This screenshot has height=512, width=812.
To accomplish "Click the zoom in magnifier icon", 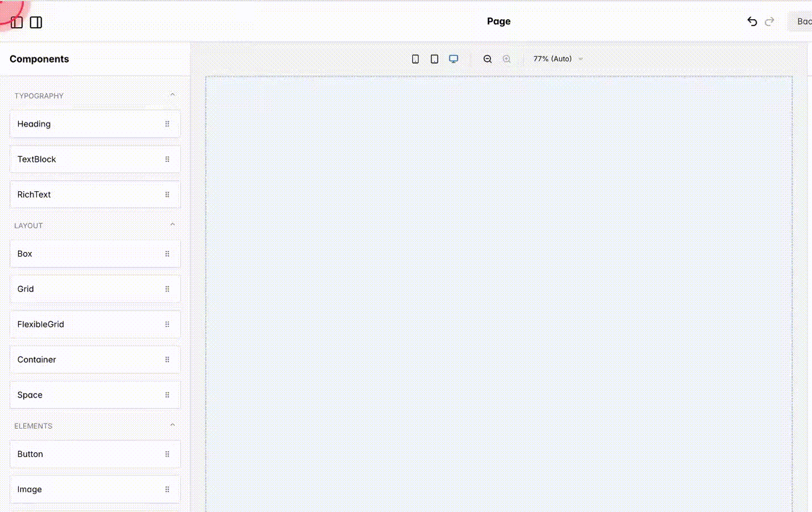I will 506,59.
